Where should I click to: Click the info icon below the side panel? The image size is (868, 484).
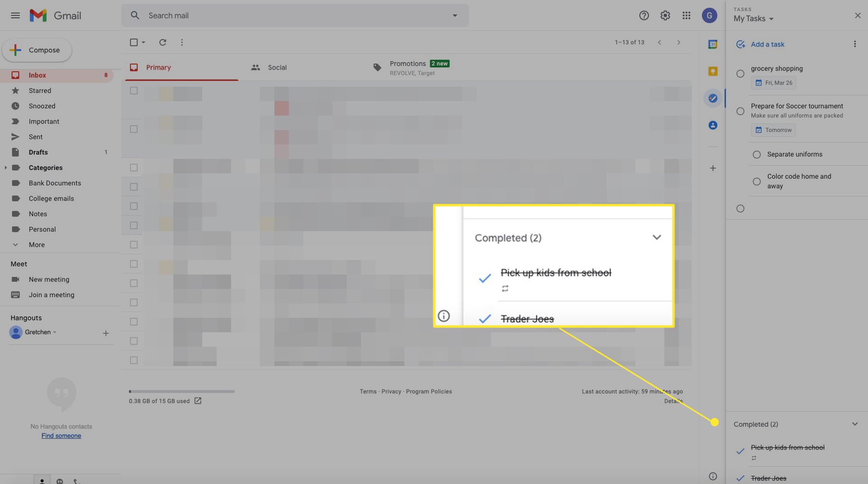pyautogui.click(x=713, y=476)
